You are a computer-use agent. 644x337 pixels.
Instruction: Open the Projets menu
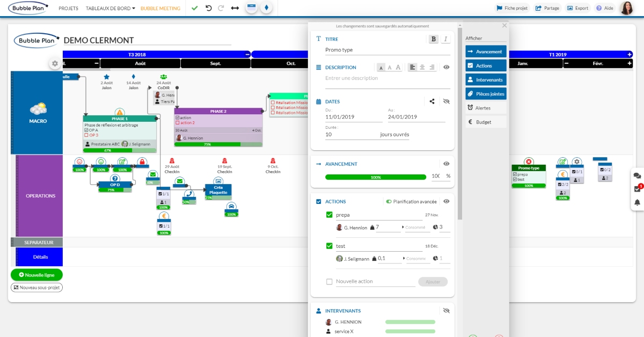coord(68,9)
